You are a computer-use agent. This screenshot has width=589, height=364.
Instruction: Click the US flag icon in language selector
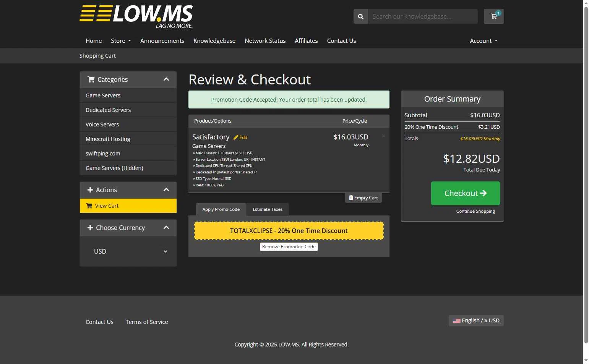tap(456, 321)
